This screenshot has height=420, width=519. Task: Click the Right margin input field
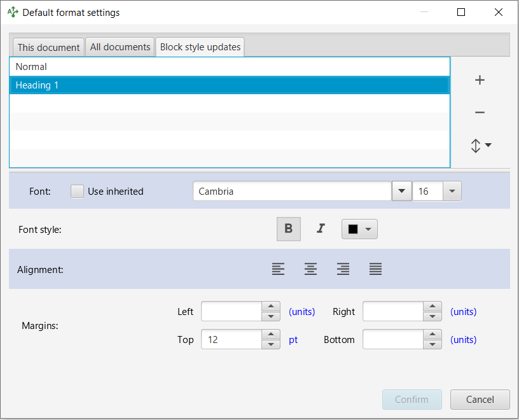393,311
